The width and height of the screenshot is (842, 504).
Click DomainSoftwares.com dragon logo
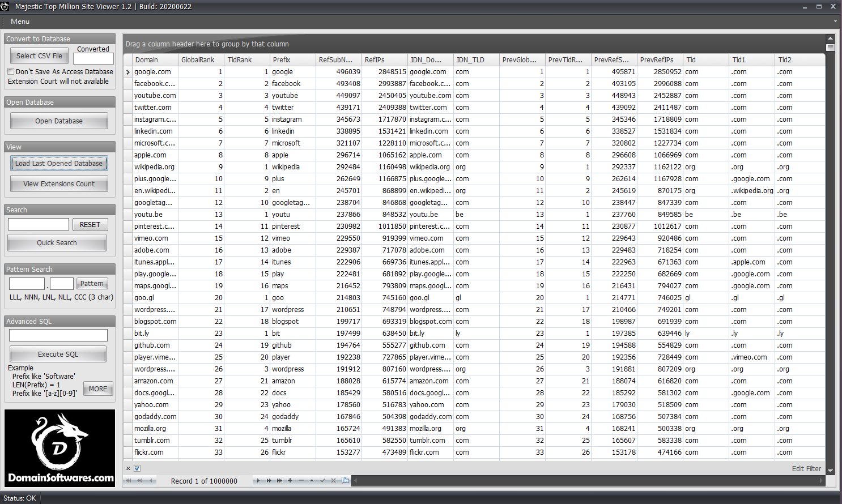pyautogui.click(x=59, y=448)
